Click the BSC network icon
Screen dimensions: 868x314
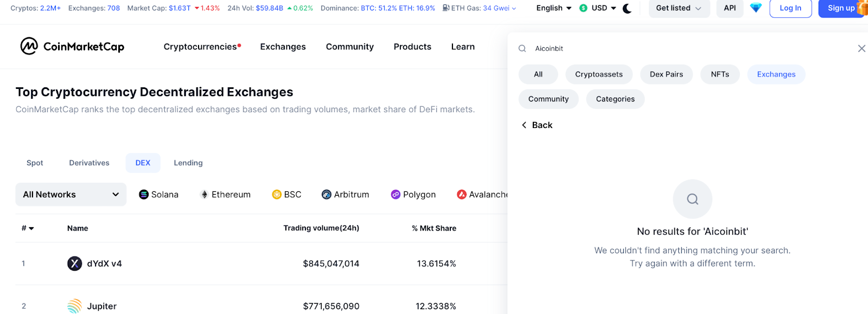(x=277, y=194)
